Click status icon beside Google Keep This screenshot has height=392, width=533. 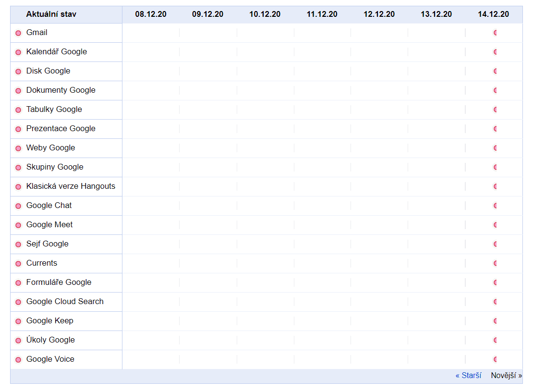point(18,321)
